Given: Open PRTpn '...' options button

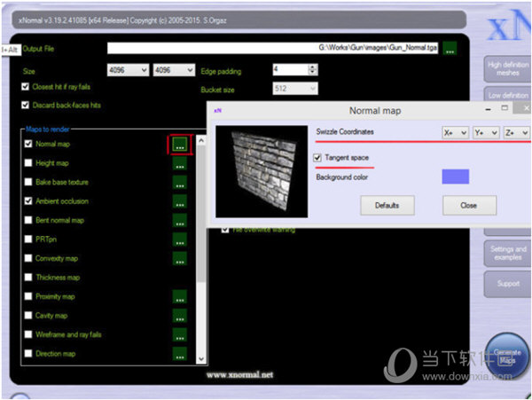Looking at the screenshot, I should pos(180,239).
